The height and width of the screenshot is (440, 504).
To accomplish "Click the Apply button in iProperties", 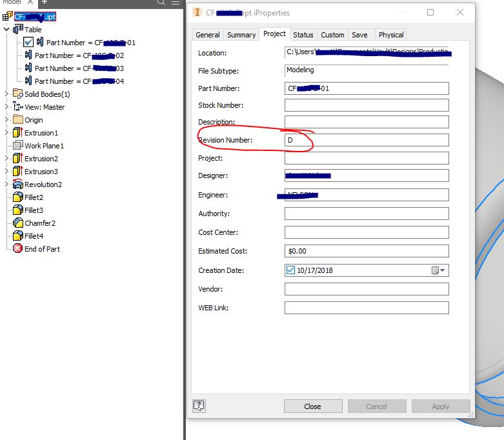I will coord(441,406).
